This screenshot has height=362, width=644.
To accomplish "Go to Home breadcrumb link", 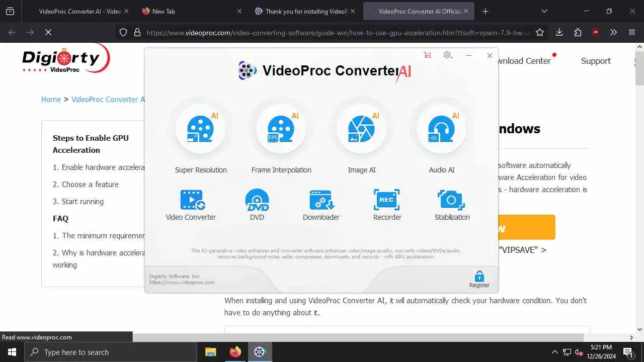I will [x=51, y=100].
